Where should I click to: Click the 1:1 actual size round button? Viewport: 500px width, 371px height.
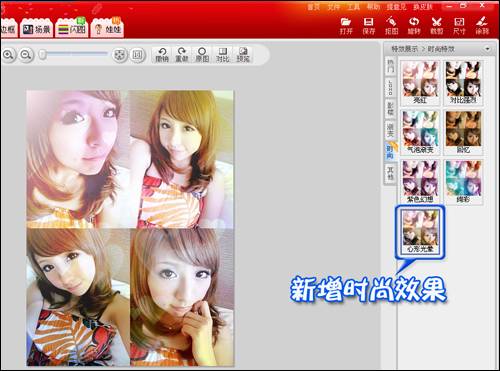[138, 55]
